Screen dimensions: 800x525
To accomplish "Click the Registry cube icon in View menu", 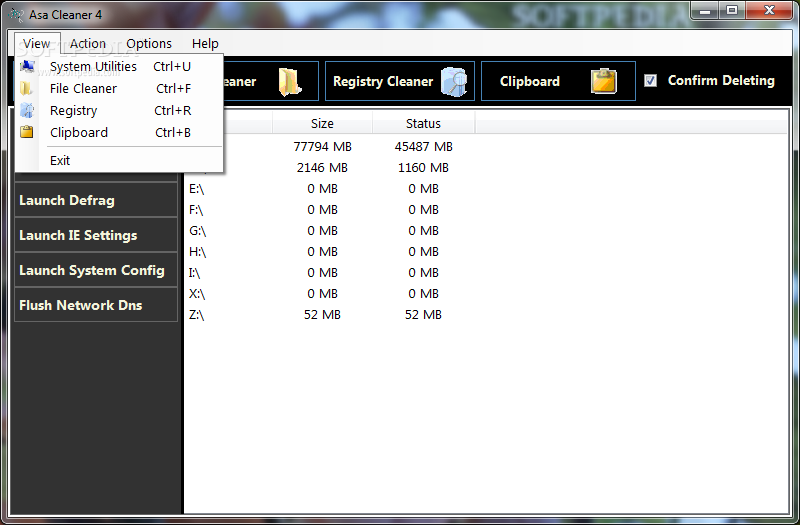I will [x=27, y=110].
